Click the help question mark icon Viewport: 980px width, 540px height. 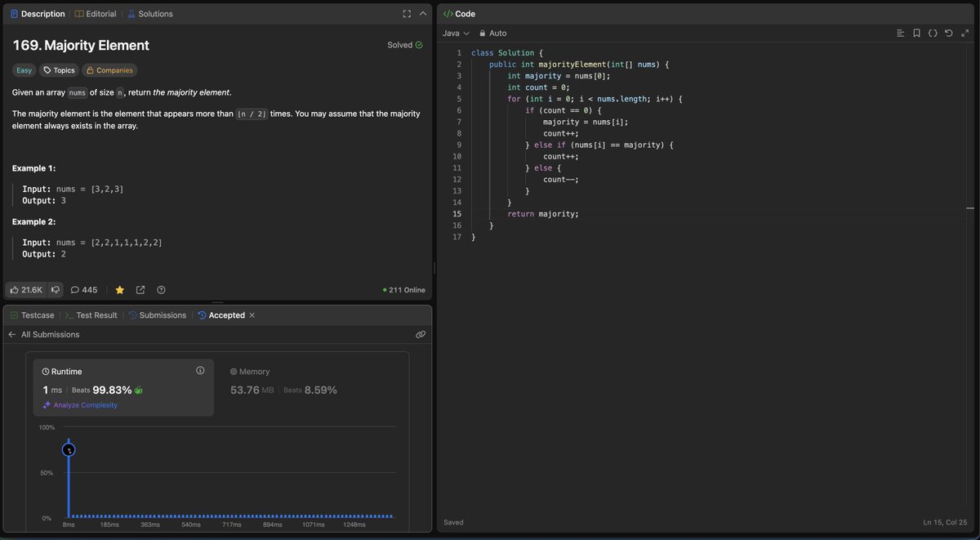coord(161,290)
